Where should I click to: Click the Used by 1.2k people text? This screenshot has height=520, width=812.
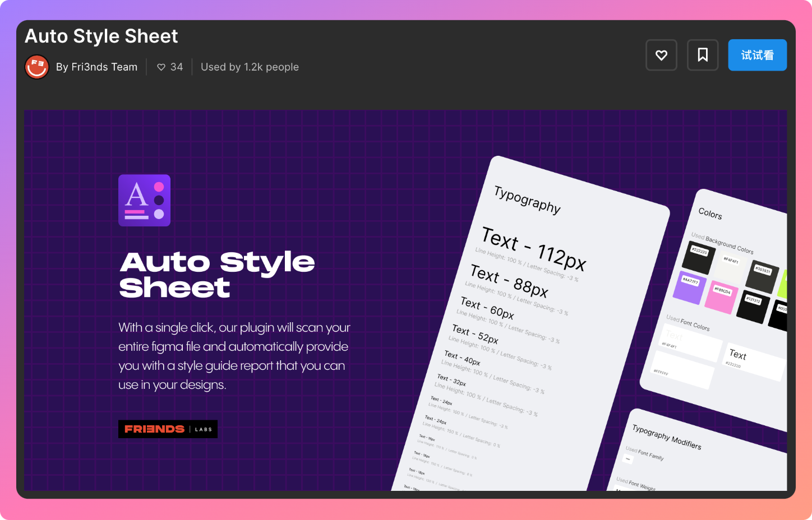250,67
